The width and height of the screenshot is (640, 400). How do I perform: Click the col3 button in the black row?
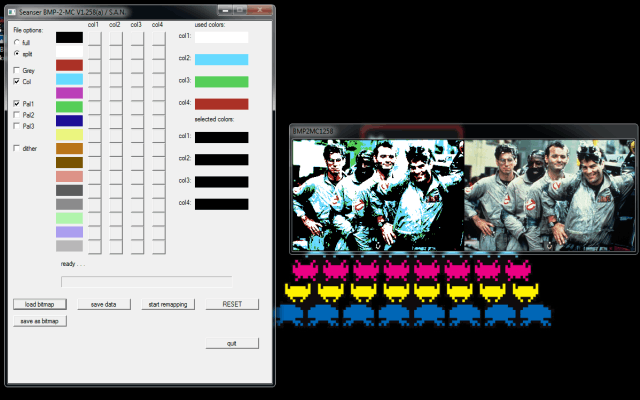137,38
